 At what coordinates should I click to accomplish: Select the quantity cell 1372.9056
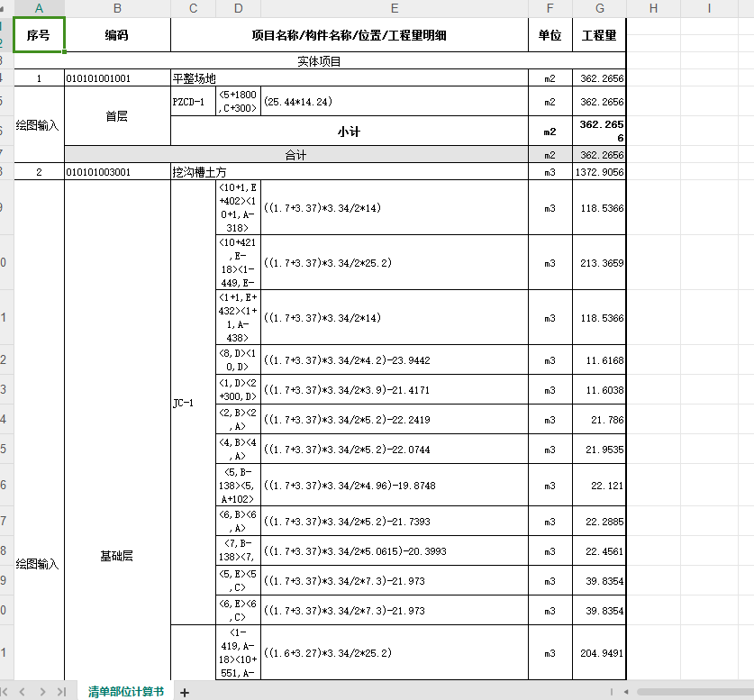click(599, 172)
